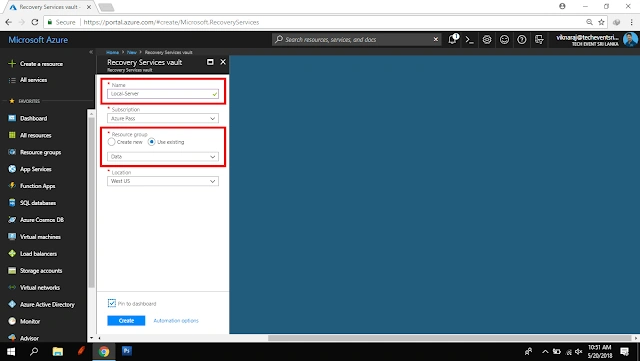This screenshot has height=361, width=640.
Task: Open the Chrome menu three dots
Action: point(631,22)
